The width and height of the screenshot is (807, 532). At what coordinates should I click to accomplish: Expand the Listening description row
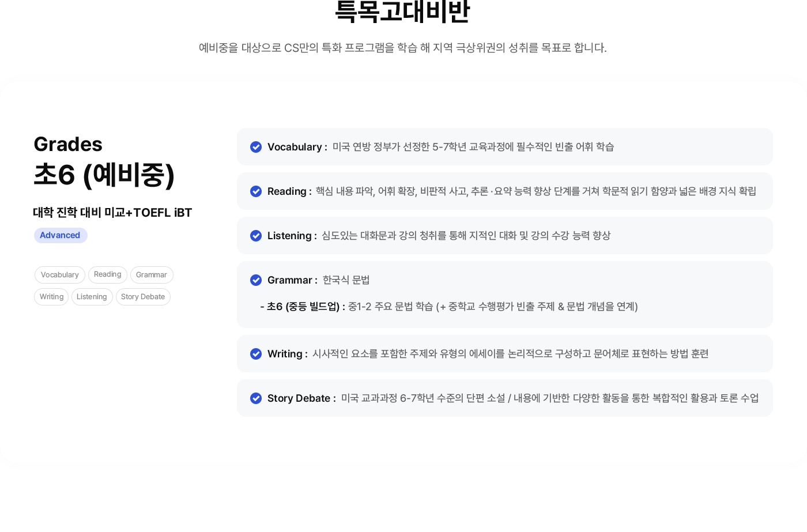point(505,236)
